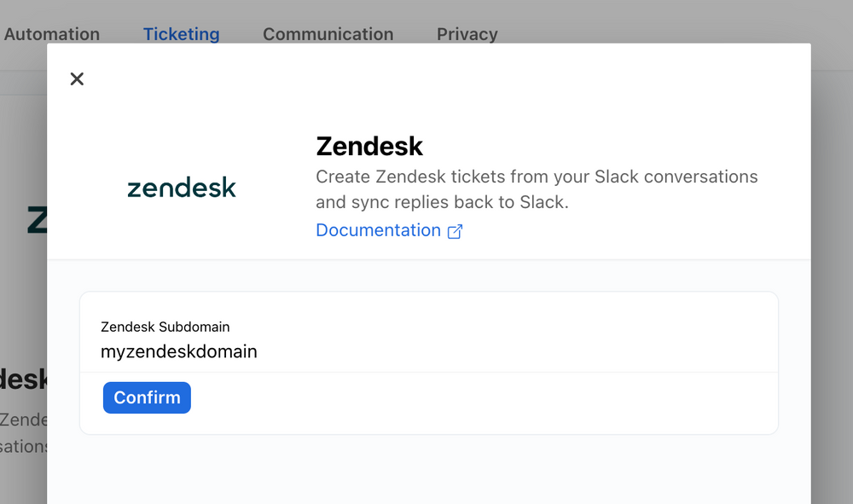This screenshot has height=504, width=853.
Task: Open the Documentation link
Action: (378, 230)
